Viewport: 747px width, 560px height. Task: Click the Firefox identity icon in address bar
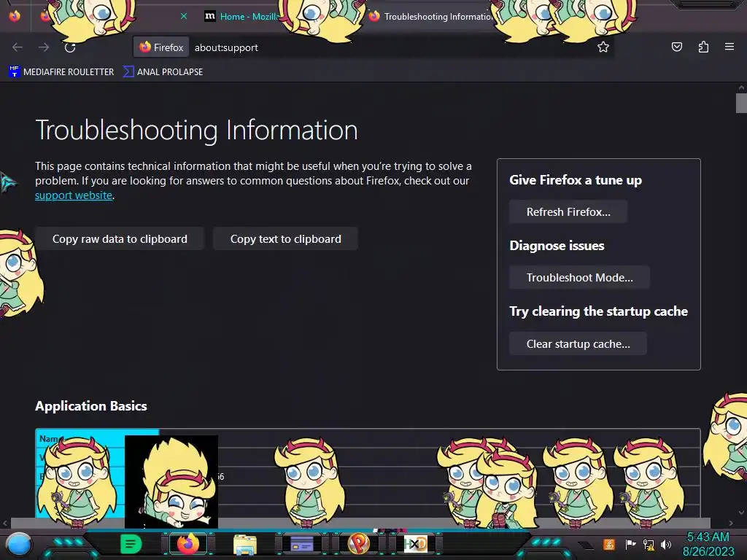tap(161, 47)
